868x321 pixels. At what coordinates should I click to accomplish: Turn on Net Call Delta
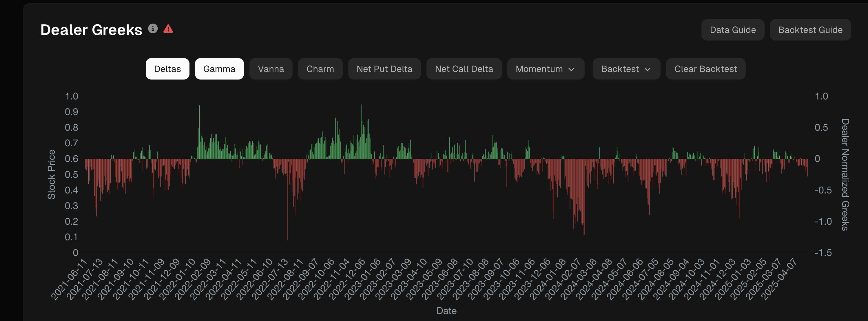(x=464, y=69)
